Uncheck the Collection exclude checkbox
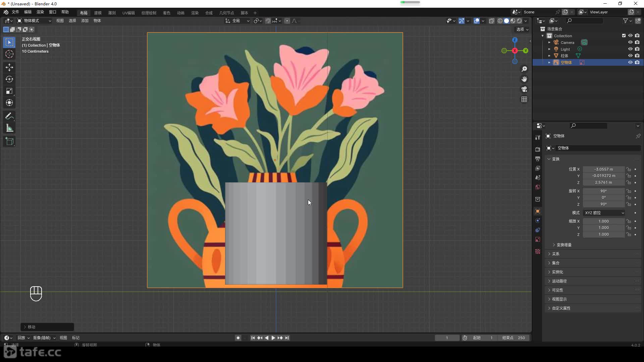Viewport: 644px width, 362px height. 624,36
